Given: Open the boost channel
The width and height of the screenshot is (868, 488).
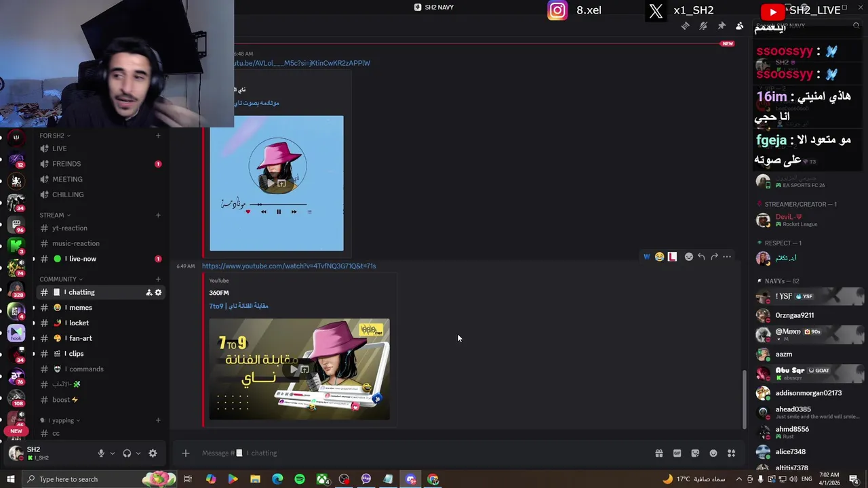Looking at the screenshot, I should [100, 400].
